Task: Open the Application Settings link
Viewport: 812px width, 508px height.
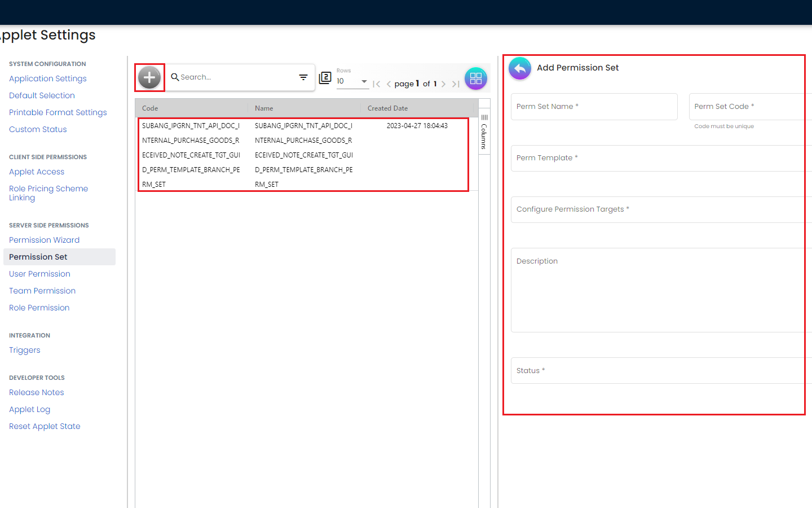Action: pos(47,78)
